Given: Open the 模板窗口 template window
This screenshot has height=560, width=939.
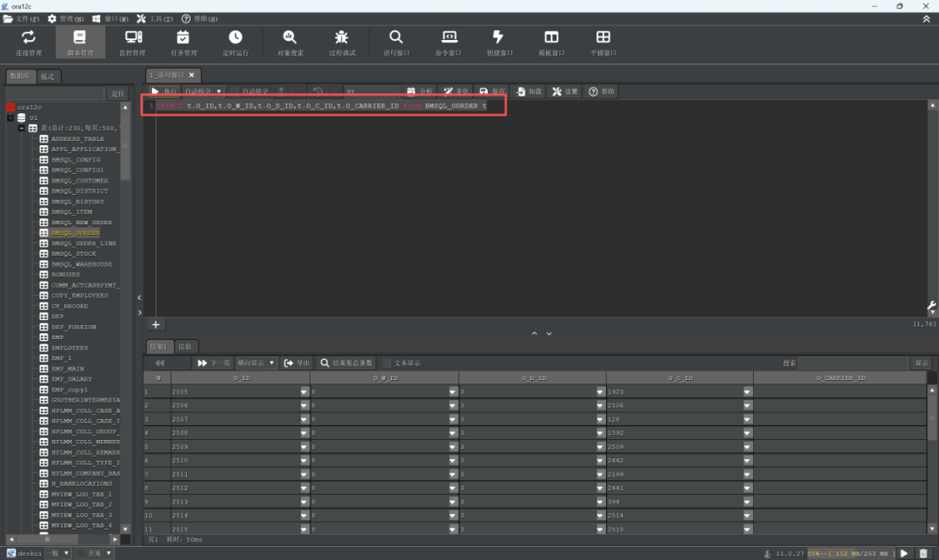Looking at the screenshot, I should pos(551,43).
